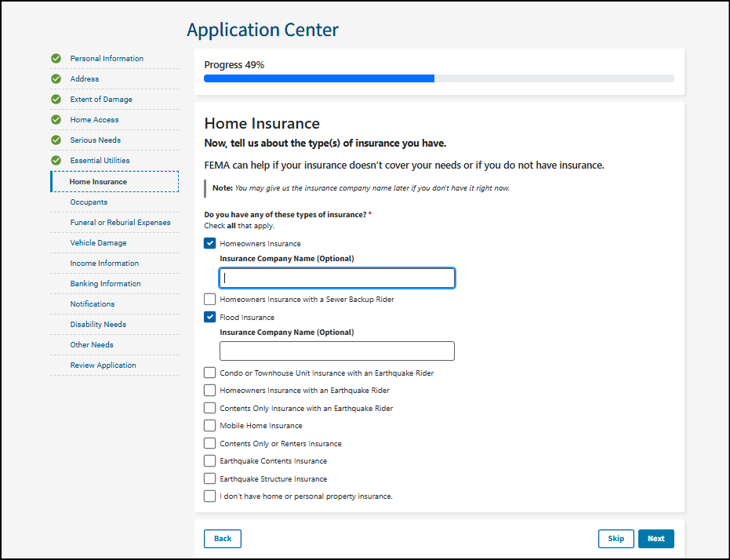730x560 pixels.
Task: Jump to Review Application step
Action: (103, 365)
